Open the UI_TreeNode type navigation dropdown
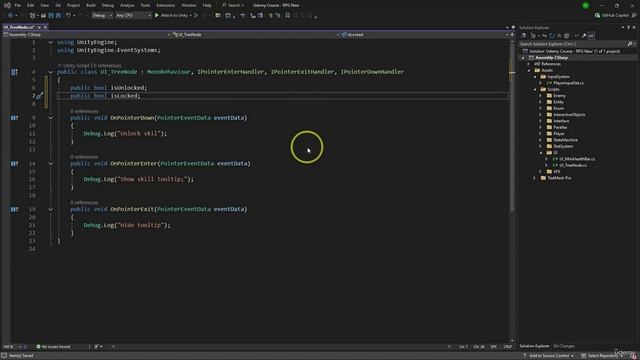The image size is (640, 360). [256, 35]
